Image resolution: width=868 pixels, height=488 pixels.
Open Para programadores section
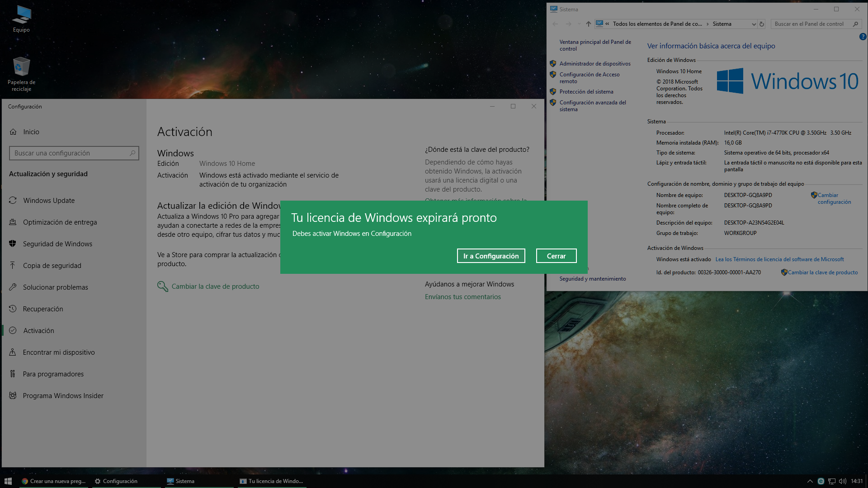tap(53, 374)
